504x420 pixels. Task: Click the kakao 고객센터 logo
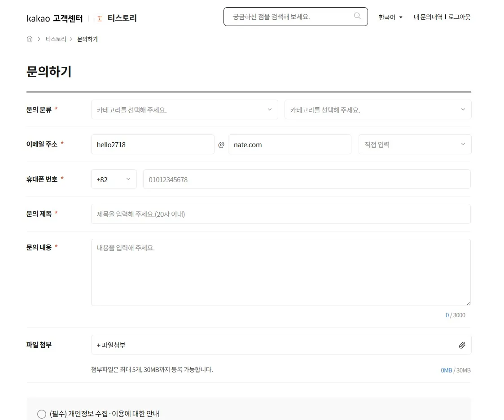pyautogui.click(x=55, y=17)
